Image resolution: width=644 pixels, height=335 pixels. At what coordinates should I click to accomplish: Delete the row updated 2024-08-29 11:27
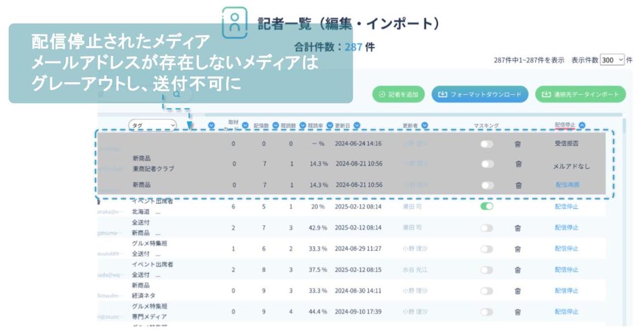(x=517, y=249)
